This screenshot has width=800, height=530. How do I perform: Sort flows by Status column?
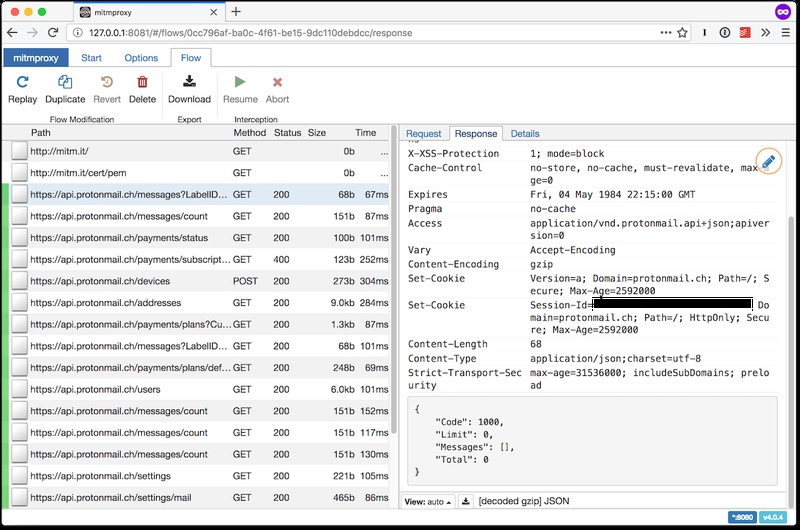click(x=287, y=133)
